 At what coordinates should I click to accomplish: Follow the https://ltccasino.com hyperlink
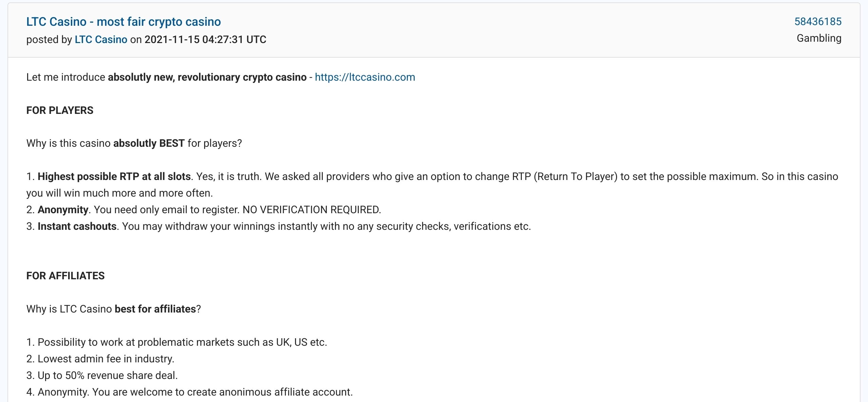click(x=365, y=77)
